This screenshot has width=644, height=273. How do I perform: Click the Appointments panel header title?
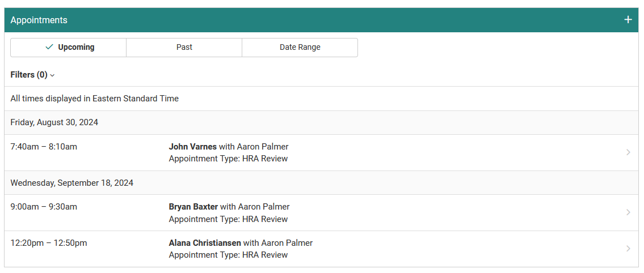click(x=39, y=20)
